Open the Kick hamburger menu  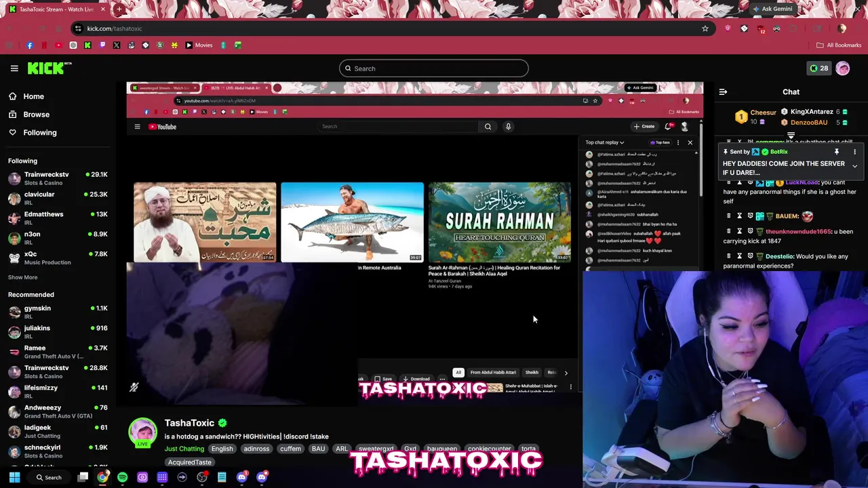click(14, 68)
